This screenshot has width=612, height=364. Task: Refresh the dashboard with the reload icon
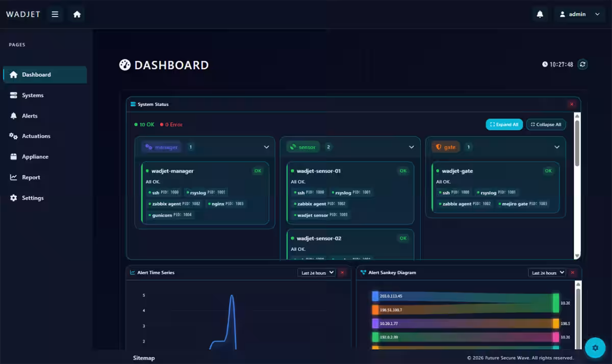click(x=583, y=64)
